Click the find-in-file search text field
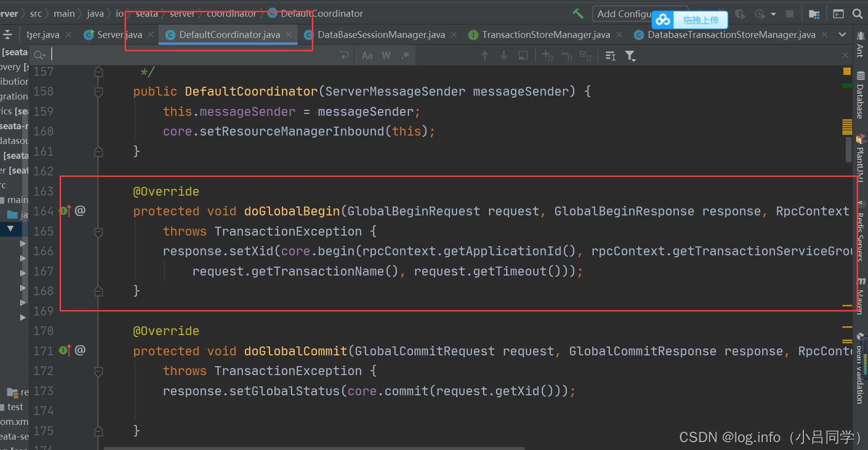The image size is (868, 450). [x=192, y=55]
